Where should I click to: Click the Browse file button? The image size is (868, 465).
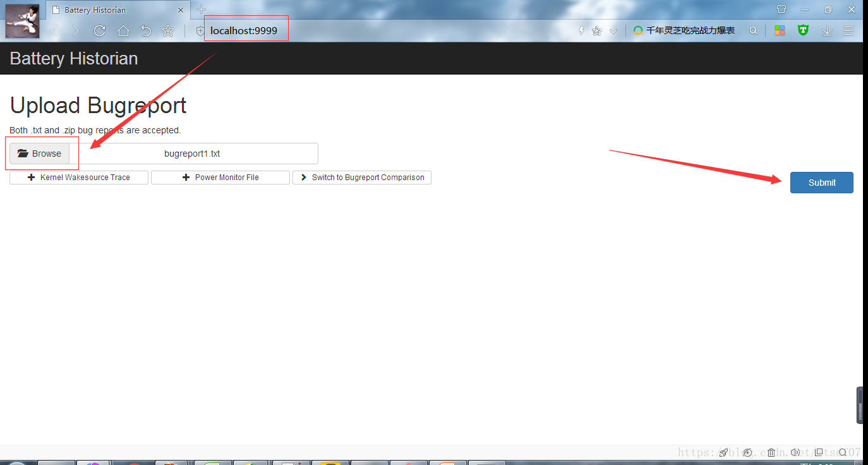(x=39, y=154)
